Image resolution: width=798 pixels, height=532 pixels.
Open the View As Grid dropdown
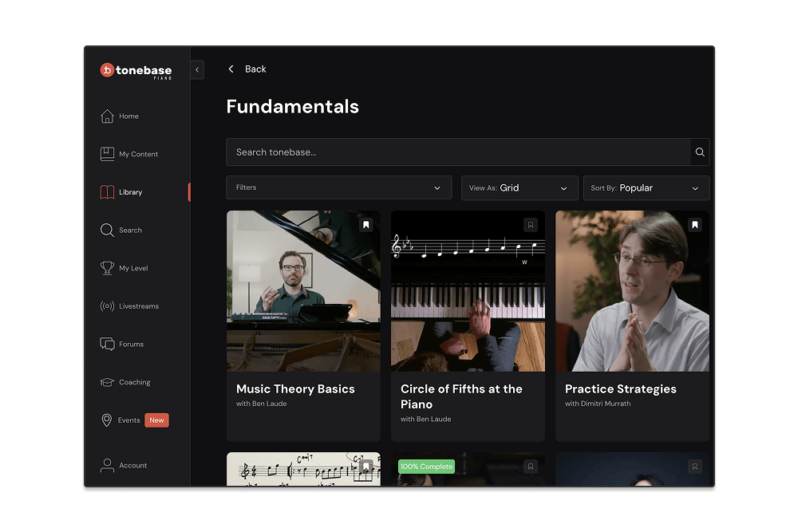click(x=519, y=187)
